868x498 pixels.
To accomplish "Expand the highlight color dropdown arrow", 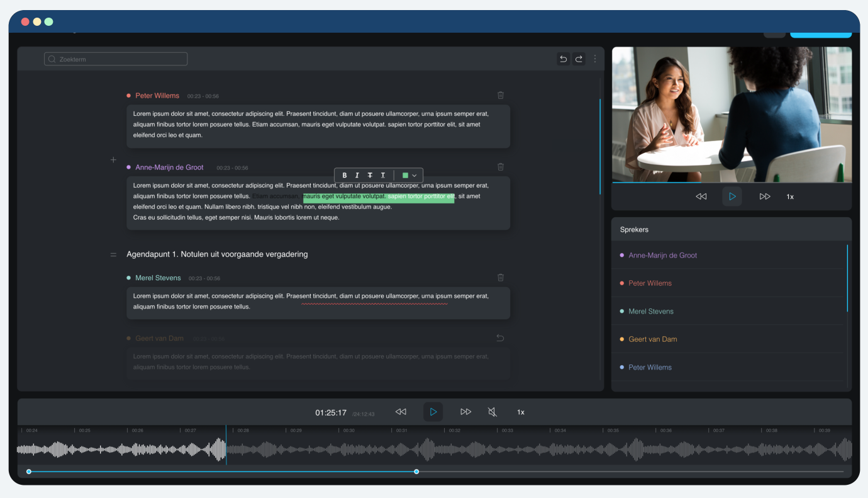I will point(415,176).
